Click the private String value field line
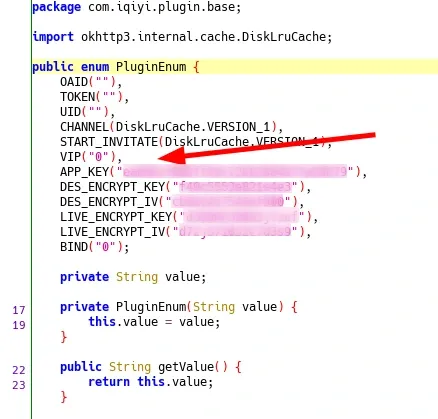This screenshot has width=438, height=419. coord(133,277)
